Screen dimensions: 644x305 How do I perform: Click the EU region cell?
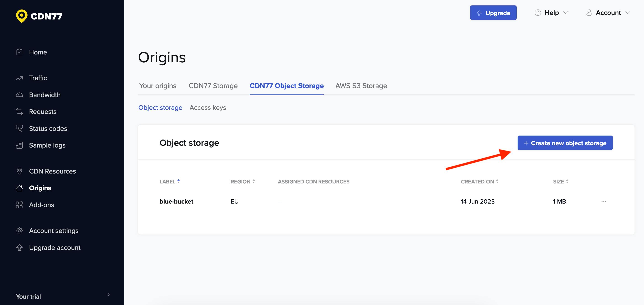[x=235, y=202]
